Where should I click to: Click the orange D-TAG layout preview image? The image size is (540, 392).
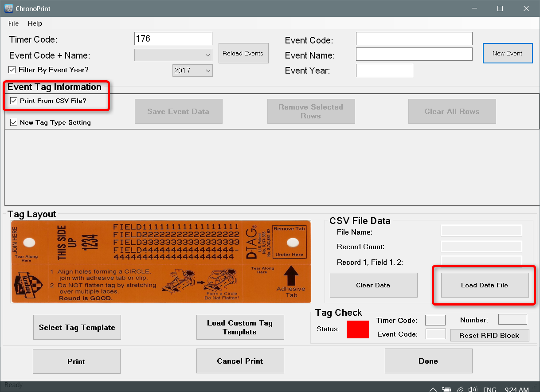pos(161,262)
